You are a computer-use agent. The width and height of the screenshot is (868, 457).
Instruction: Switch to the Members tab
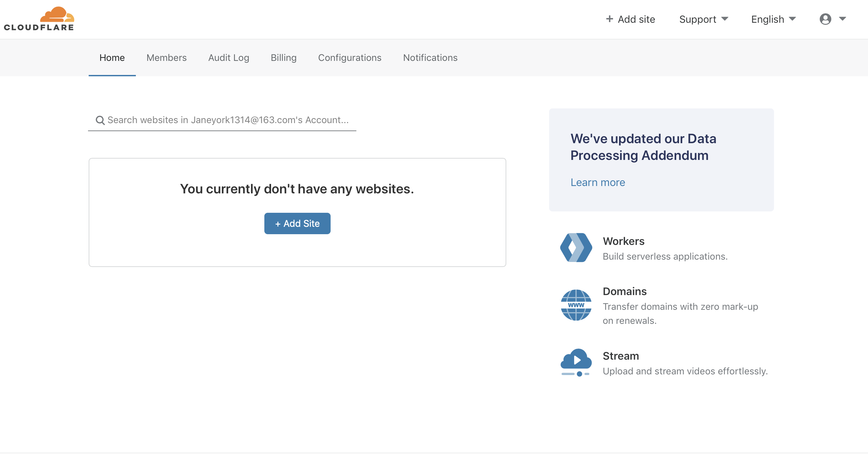[166, 58]
